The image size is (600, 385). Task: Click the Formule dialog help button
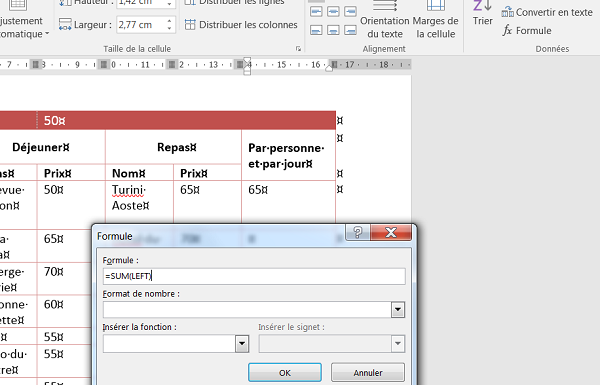click(x=358, y=232)
